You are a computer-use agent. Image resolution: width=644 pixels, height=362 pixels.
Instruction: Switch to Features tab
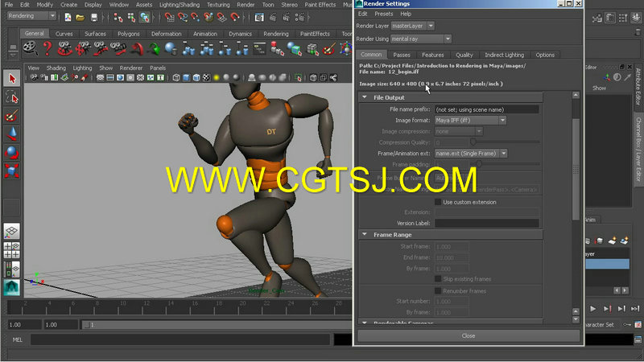pos(433,55)
